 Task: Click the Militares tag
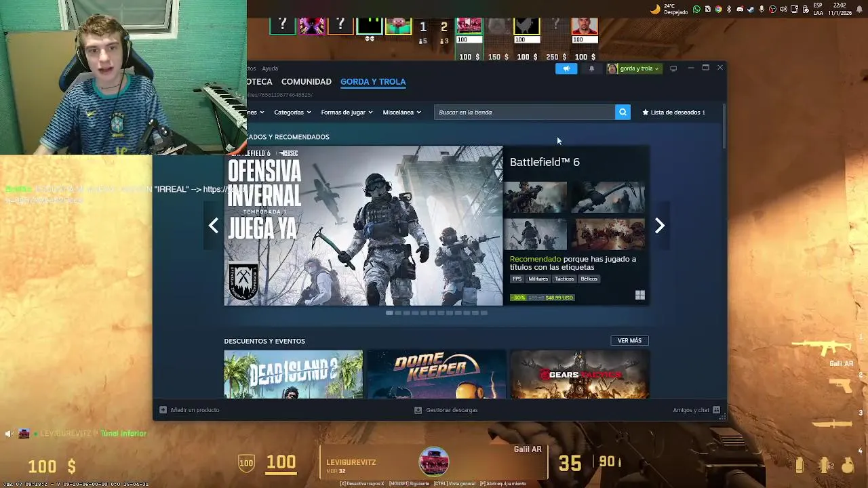click(538, 279)
